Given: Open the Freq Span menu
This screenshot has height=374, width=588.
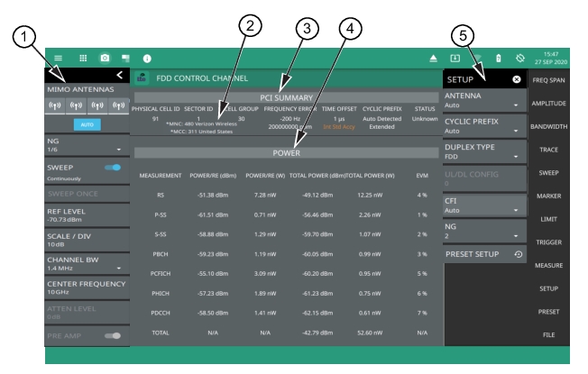Looking at the screenshot, I should click(556, 80).
